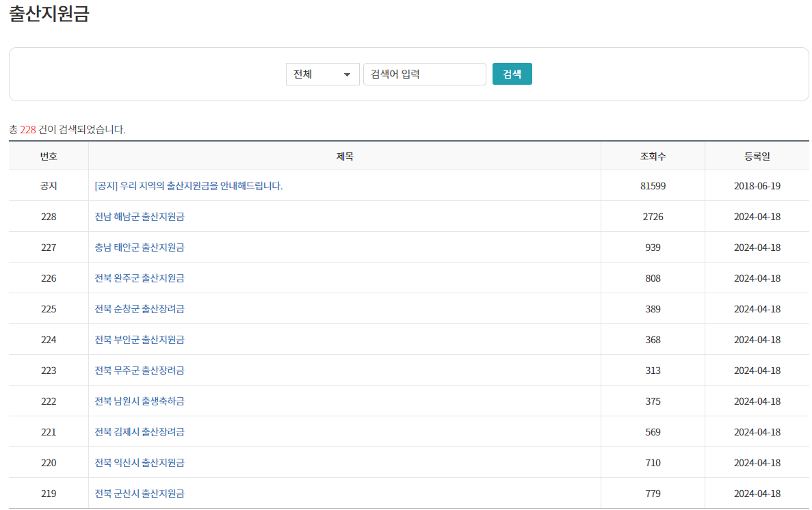Open 전북 남원시 출생축하금 post
The height and width of the screenshot is (510, 812).
(x=140, y=401)
